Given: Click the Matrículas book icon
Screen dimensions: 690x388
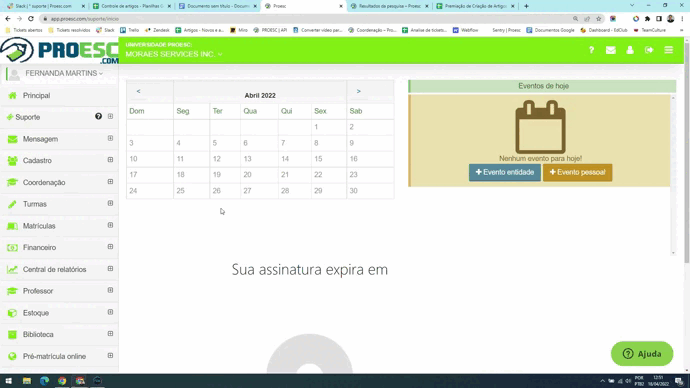Looking at the screenshot, I should (12, 226).
